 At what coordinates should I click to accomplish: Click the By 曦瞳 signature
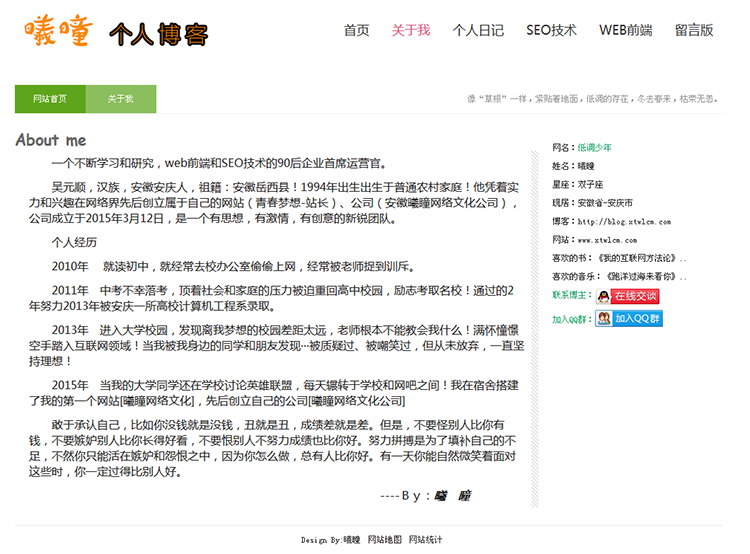click(426, 496)
